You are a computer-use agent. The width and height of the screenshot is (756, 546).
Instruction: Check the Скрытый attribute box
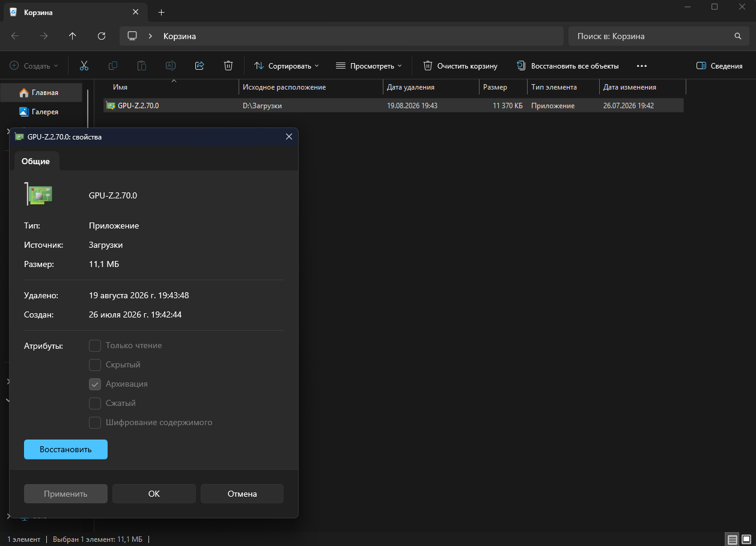coord(95,364)
